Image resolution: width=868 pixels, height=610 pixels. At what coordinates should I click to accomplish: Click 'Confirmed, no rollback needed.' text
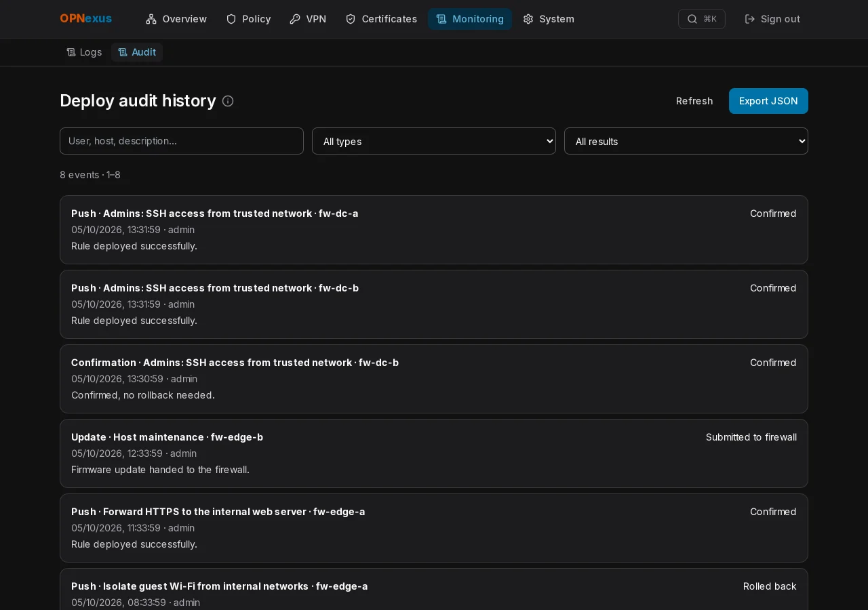click(143, 395)
